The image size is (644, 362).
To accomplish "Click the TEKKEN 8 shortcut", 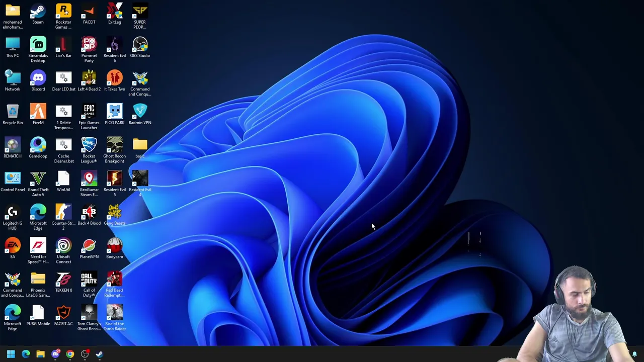I will coord(63,283).
